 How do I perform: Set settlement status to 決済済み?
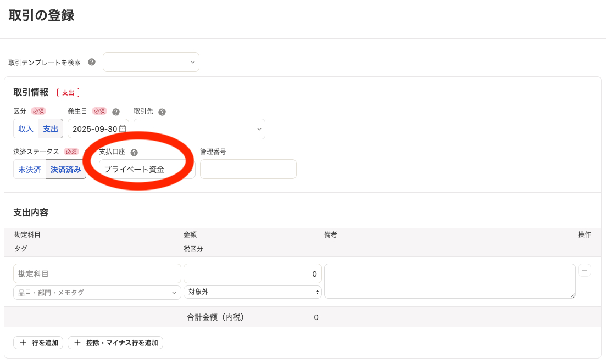click(x=66, y=170)
